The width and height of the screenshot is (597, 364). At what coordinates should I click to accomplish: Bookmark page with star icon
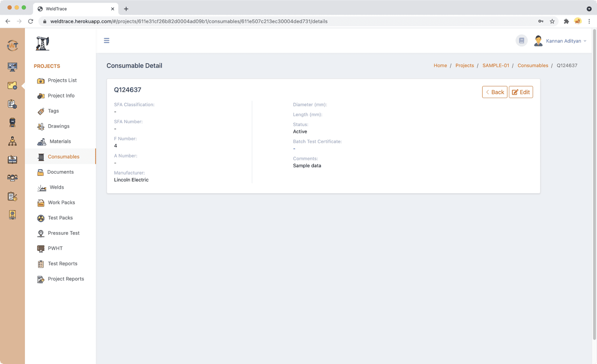click(x=552, y=21)
